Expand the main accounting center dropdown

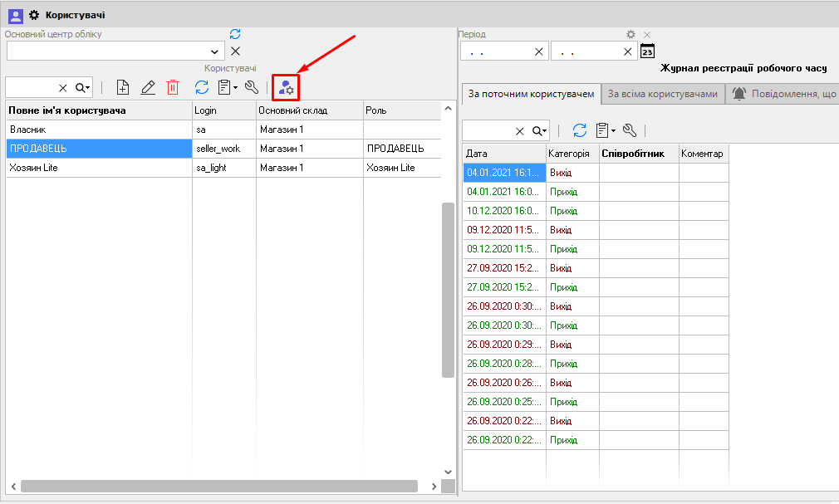[214, 51]
